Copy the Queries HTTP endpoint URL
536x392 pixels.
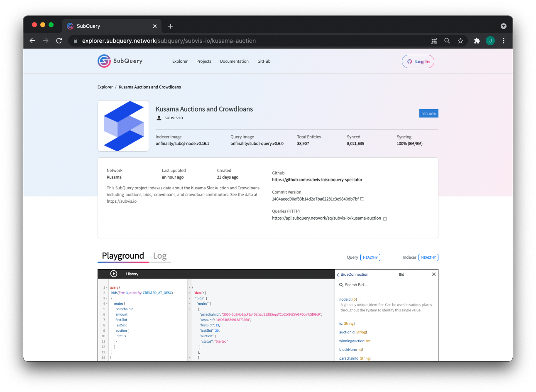point(384,218)
